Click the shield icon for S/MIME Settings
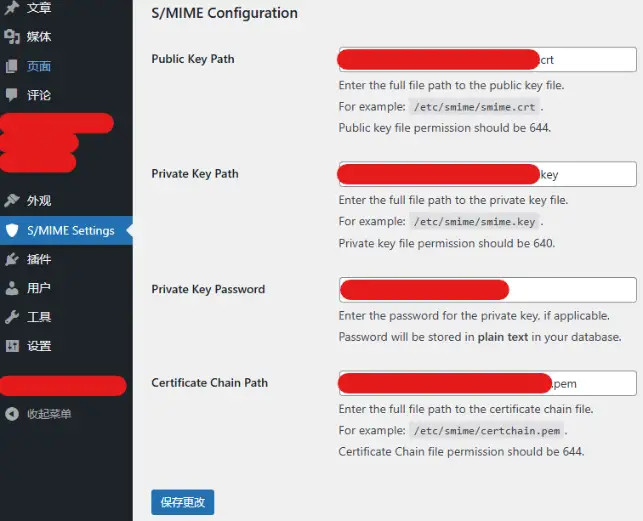The height and width of the screenshot is (521, 643). [12, 230]
